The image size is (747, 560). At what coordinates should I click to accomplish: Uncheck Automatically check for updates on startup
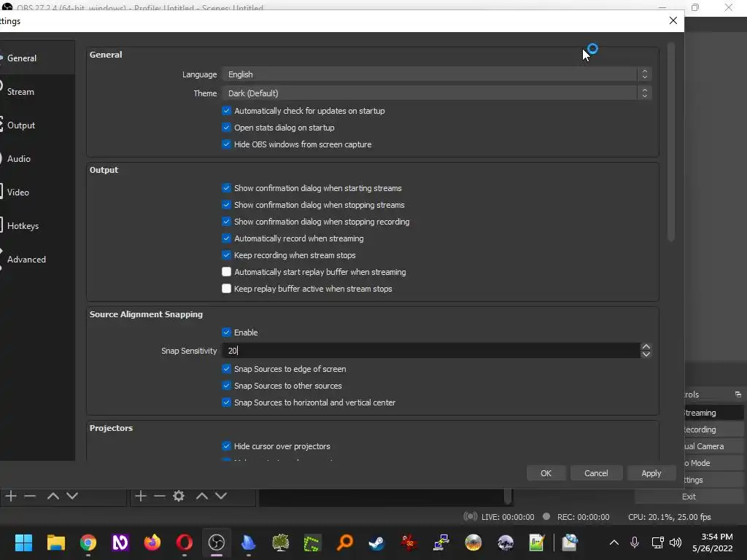tap(226, 111)
